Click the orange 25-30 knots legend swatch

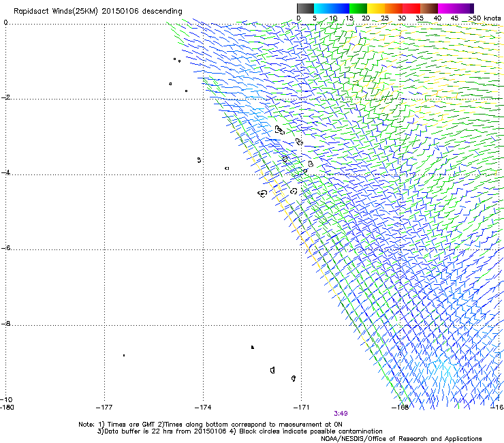(x=394, y=8)
